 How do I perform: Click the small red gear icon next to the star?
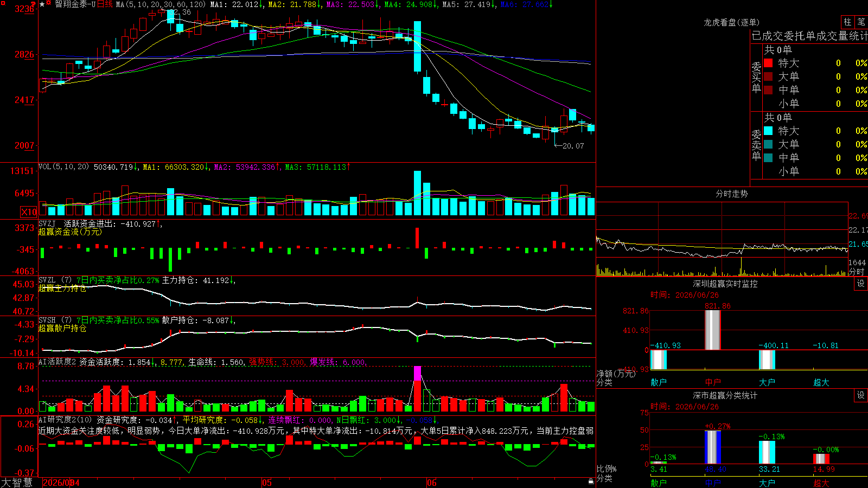[x=49, y=4]
